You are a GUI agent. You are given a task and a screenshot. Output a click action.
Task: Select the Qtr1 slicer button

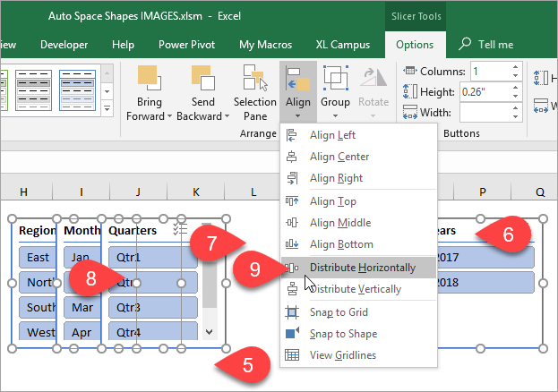tap(150, 258)
